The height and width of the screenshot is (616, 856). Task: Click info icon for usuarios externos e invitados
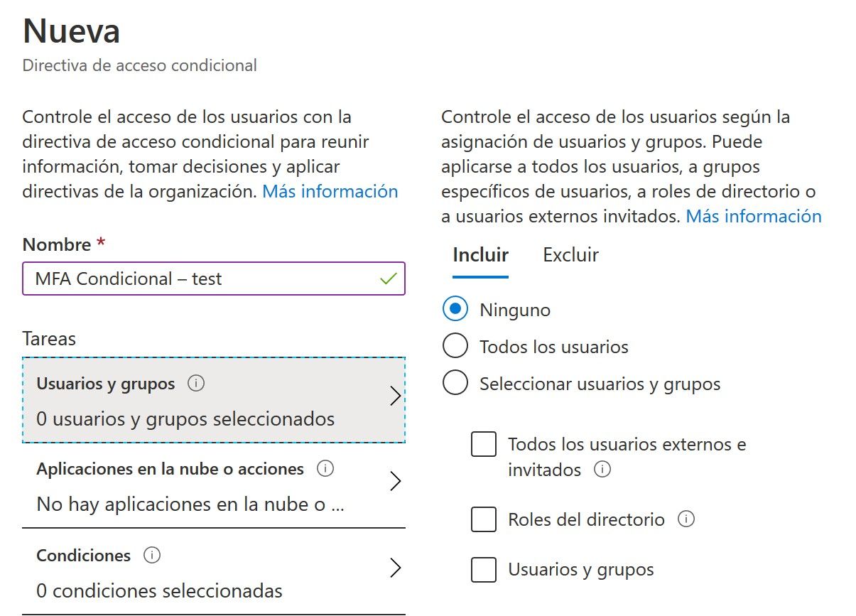tap(604, 469)
